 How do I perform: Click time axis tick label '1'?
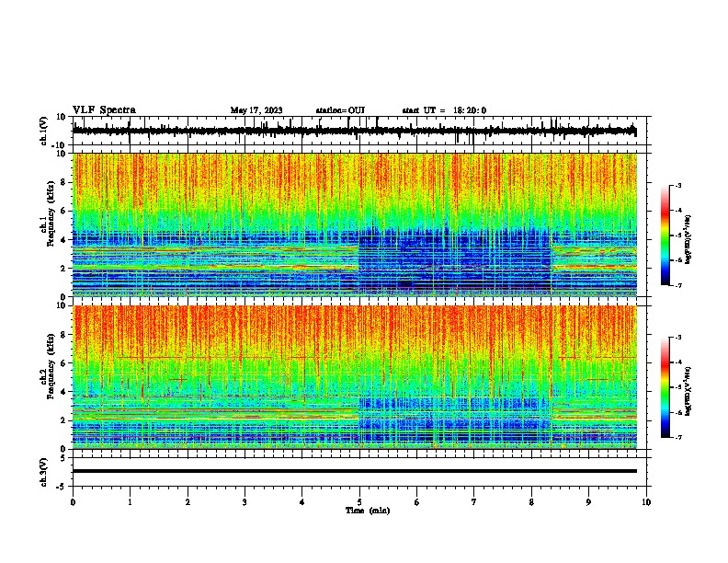click(x=130, y=502)
